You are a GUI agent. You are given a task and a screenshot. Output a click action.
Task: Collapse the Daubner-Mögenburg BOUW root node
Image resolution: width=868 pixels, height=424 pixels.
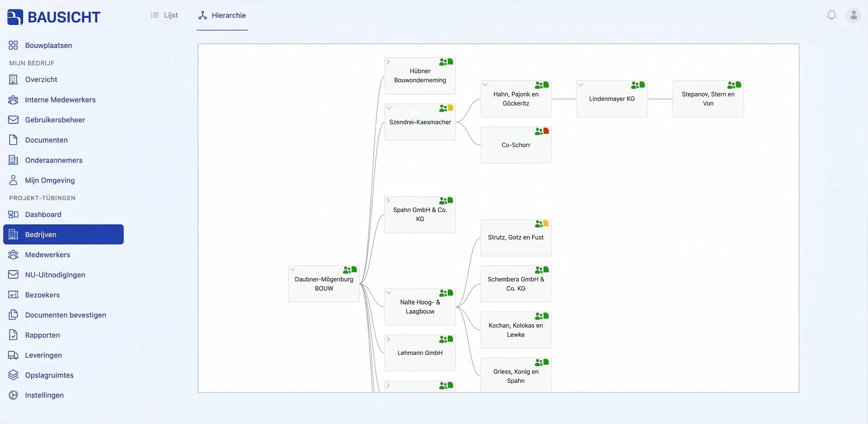click(293, 269)
